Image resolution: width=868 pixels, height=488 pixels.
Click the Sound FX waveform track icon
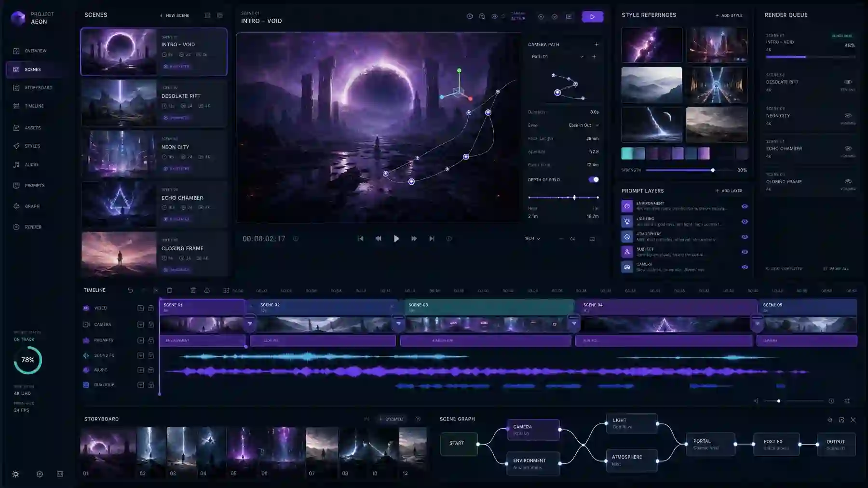(x=86, y=355)
